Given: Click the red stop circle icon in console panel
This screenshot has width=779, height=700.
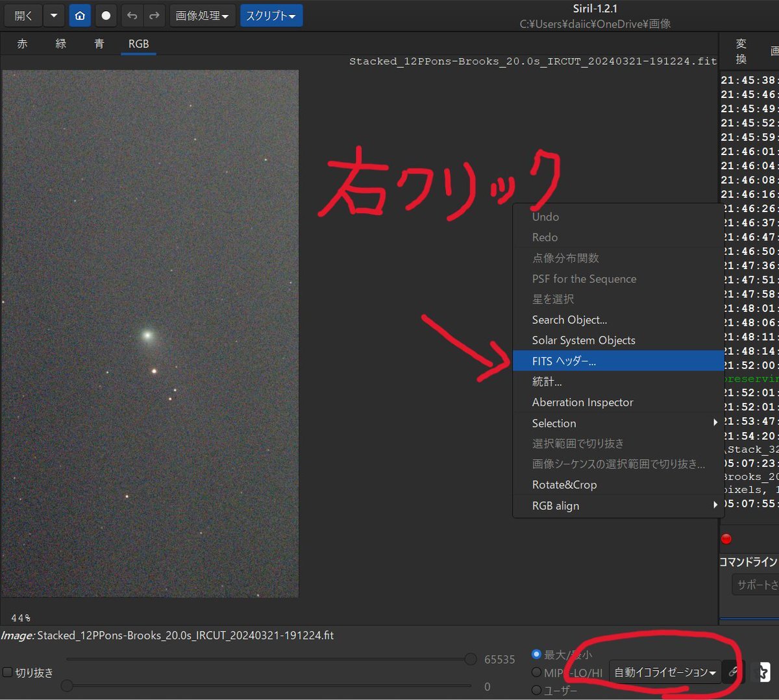Looking at the screenshot, I should click(x=726, y=538).
